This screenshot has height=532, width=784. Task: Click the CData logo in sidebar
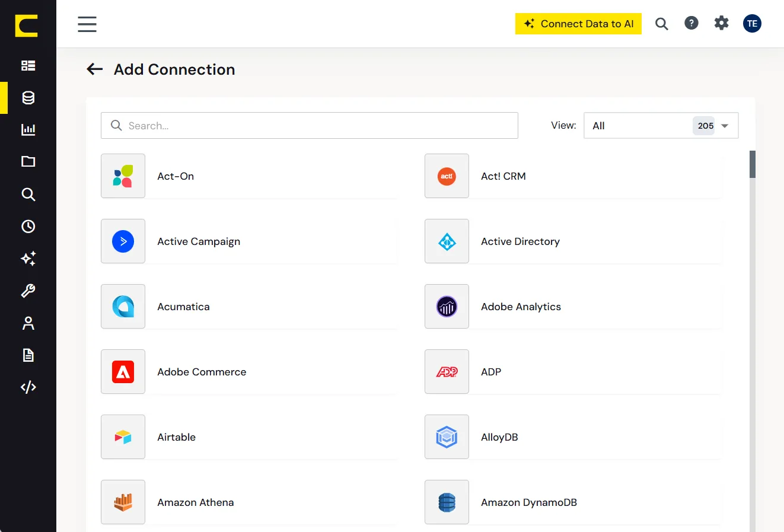pos(27,26)
